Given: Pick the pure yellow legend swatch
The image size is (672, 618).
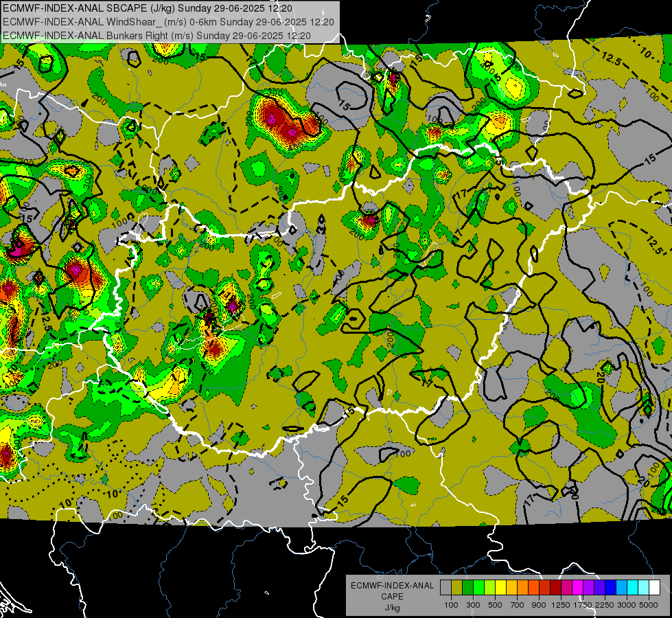Looking at the screenshot, I should (500, 588).
